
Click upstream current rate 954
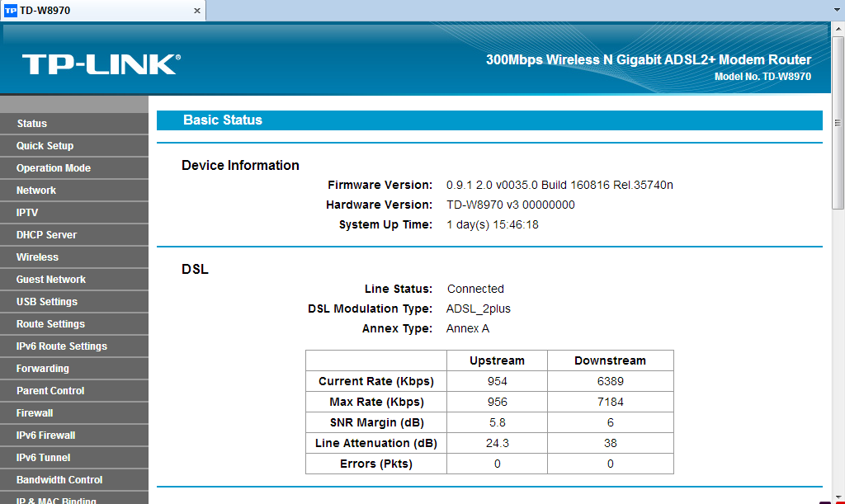[x=497, y=381]
